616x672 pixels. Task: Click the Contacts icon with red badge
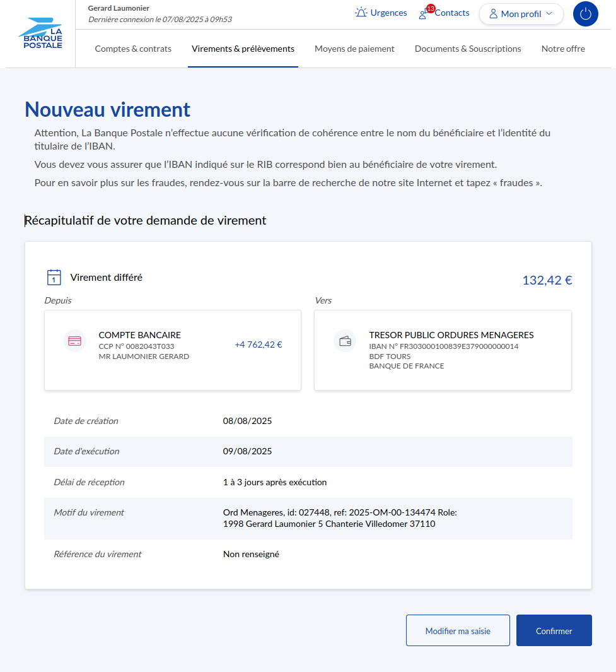coord(424,13)
